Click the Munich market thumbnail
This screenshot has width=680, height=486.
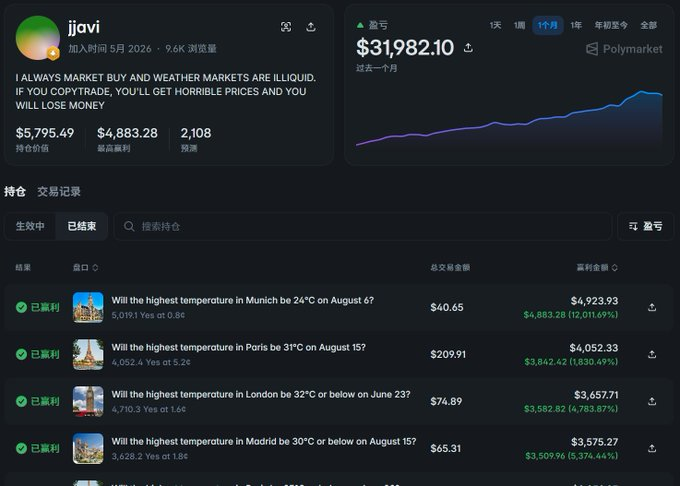click(88, 307)
